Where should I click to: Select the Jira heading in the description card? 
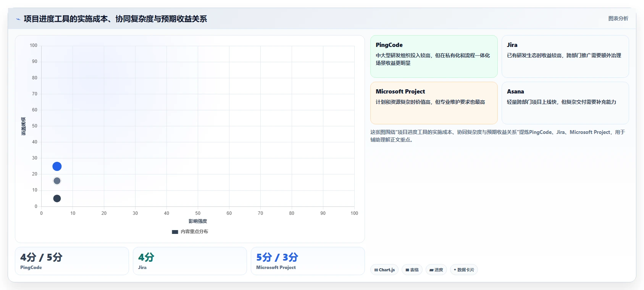pos(512,45)
